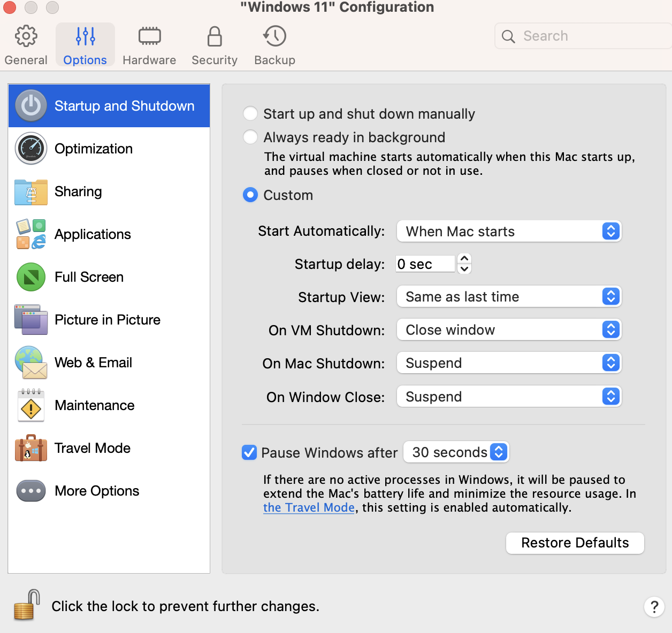Select Maintenance in the sidebar
The image size is (672, 633).
coord(109,405)
